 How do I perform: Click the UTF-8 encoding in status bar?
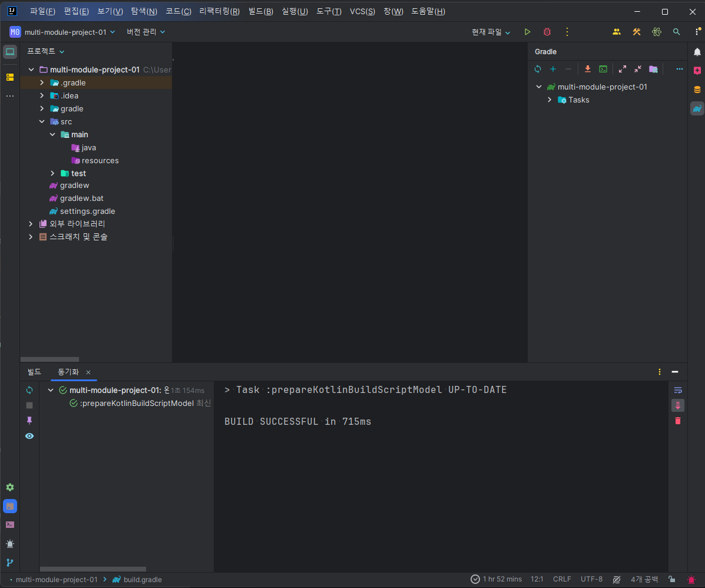coord(591,579)
